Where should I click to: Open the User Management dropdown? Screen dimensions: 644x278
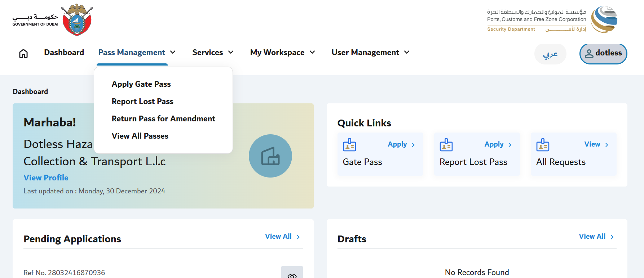tap(370, 53)
